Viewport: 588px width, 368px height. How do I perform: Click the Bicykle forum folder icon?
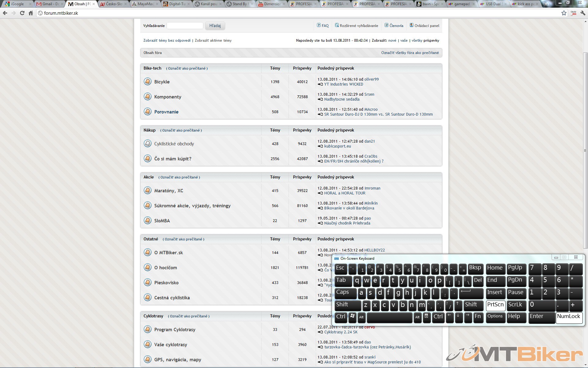tap(148, 82)
